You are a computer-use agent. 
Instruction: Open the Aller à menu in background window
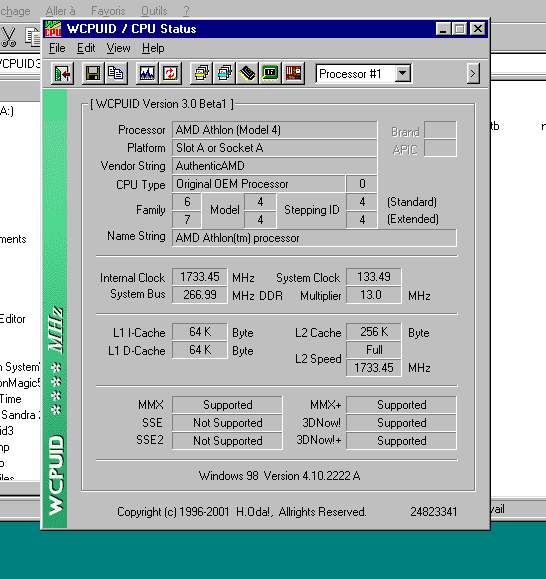pyautogui.click(x=60, y=11)
